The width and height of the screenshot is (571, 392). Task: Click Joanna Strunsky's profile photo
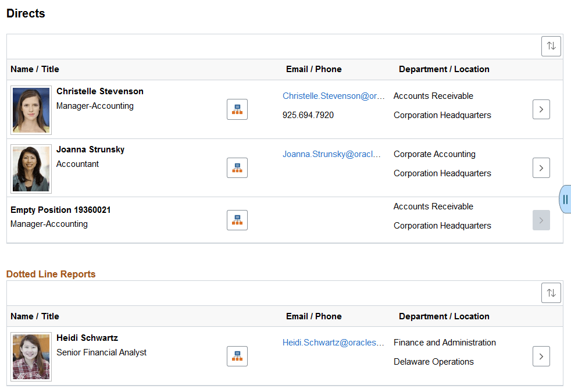(31, 168)
